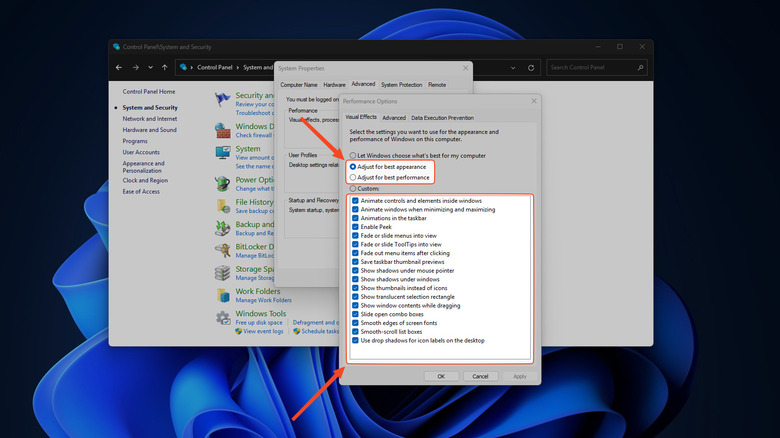The width and height of the screenshot is (780, 438).
Task: Select Adjust for best performance option
Action: 353,177
